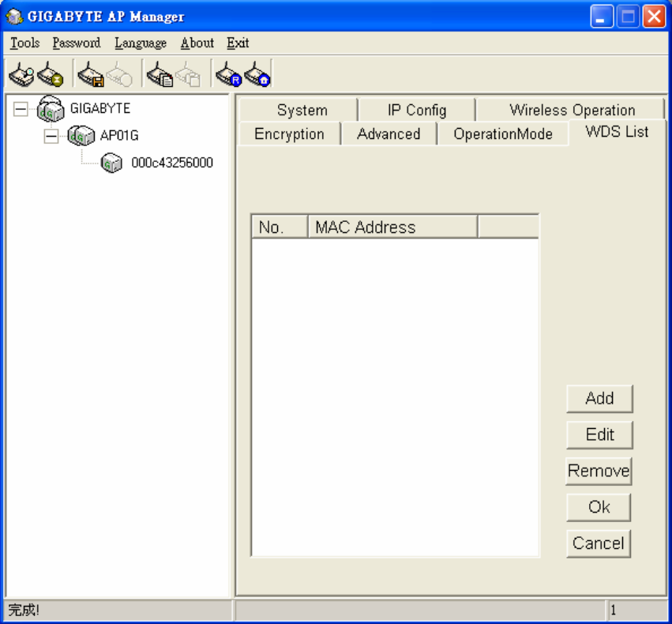Go to the Encryption tab
Screen dimensions: 672x624
[x=289, y=133]
